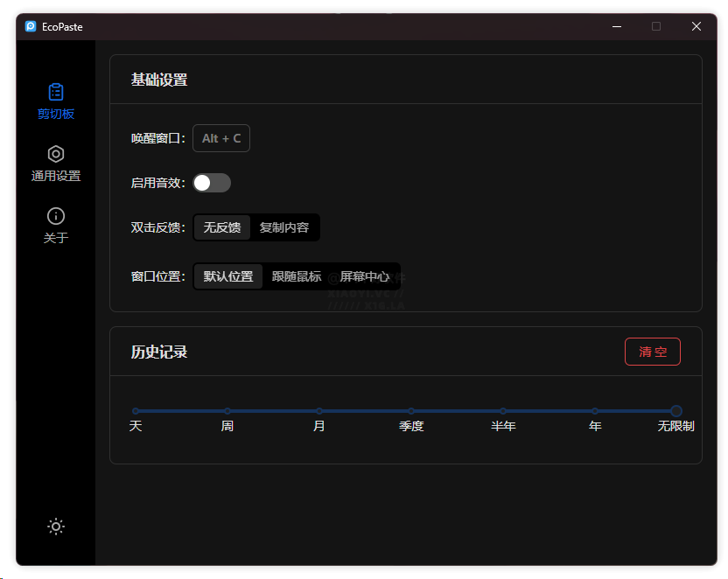728x579 pixels.
Task: Set history slider to 半年 mark
Action: pyautogui.click(x=503, y=411)
